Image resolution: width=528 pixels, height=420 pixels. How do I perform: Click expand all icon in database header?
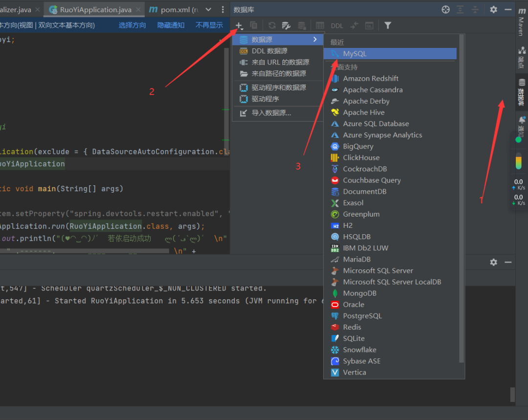pyautogui.click(x=460, y=10)
